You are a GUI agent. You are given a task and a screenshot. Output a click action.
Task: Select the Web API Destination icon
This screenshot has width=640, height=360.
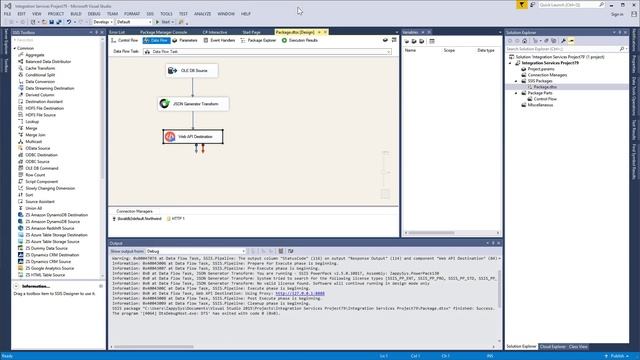pyautogui.click(x=170, y=137)
